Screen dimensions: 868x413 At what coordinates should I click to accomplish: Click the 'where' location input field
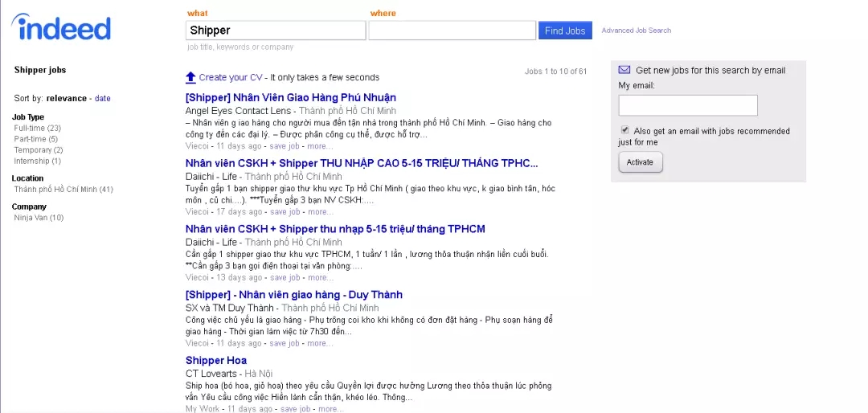click(x=452, y=31)
